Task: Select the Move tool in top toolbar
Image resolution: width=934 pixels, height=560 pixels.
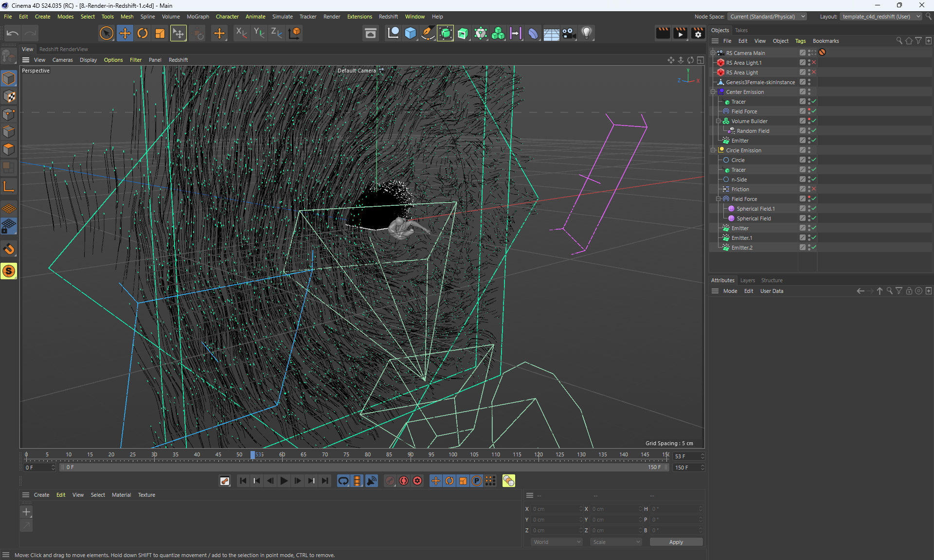Action: click(x=125, y=33)
